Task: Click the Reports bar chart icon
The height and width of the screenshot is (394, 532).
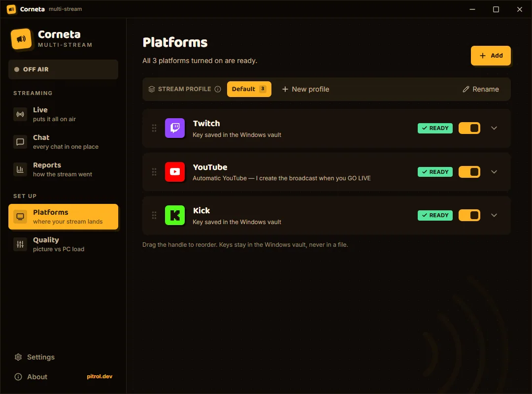Action: (x=20, y=169)
